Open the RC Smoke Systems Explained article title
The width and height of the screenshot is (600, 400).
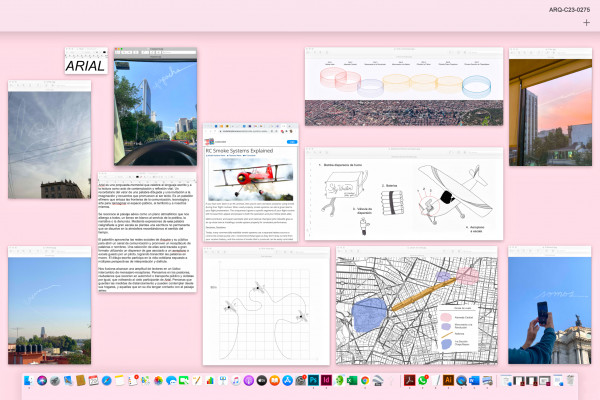click(x=239, y=151)
